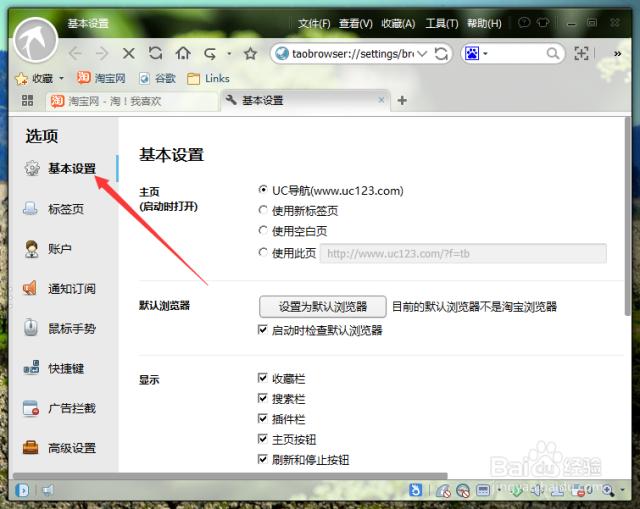
Task: Click the search magnifier icon
Action: [x=553, y=53]
